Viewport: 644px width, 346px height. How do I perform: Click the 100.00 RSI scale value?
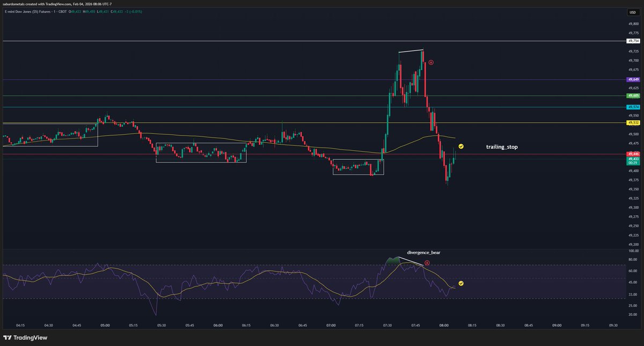click(633, 251)
